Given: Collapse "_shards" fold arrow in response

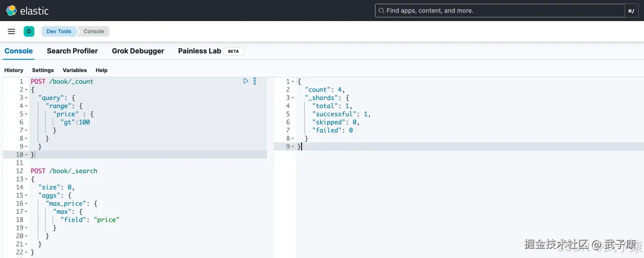Looking at the screenshot, I should (293, 98).
